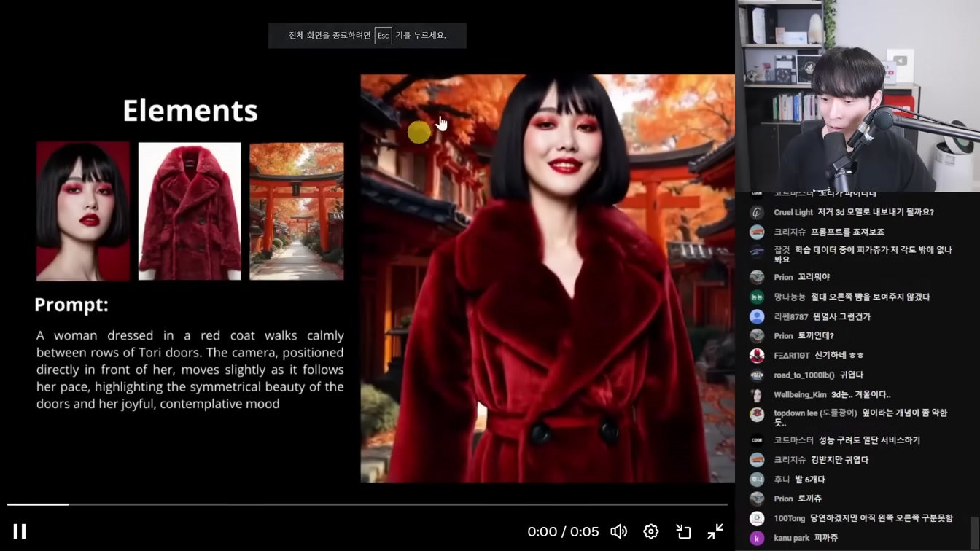Click message 3d는.. 겨울이다..
This screenshot has width=980, height=551.
(861, 395)
